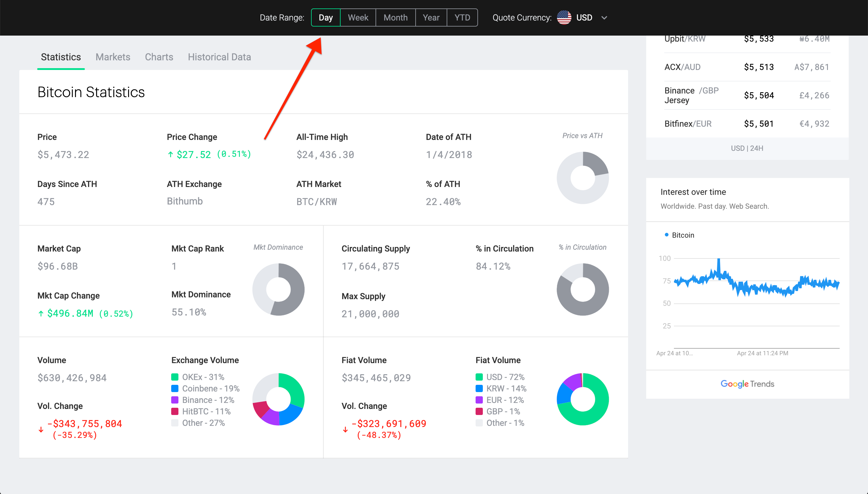Switch to the Statistics tab
This screenshot has height=494, width=868.
[x=61, y=57]
